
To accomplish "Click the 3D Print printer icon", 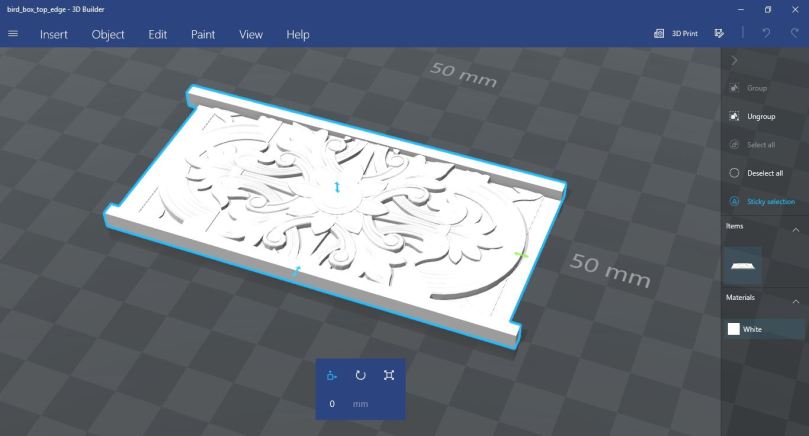I will (x=659, y=34).
